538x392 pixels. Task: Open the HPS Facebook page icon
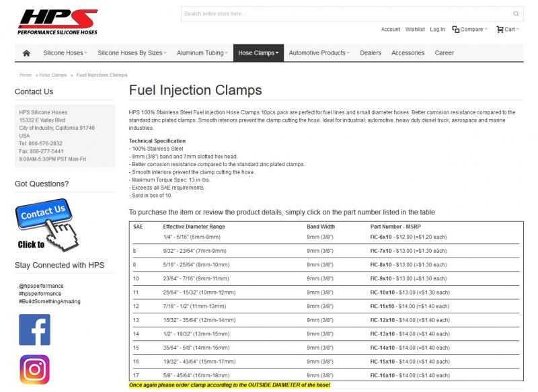point(35,329)
